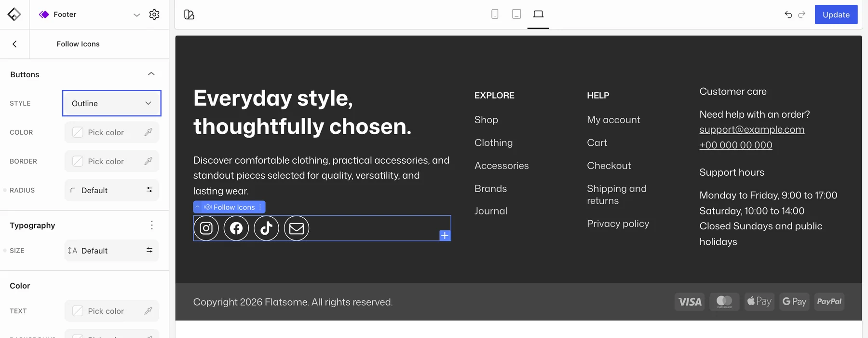This screenshot has width=868, height=338.
Task: Open the Privacy policy link
Action: coord(618,224)
